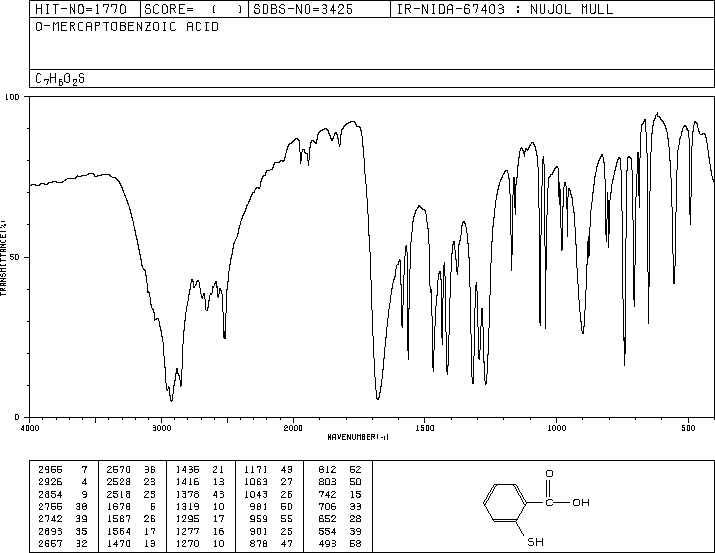Select the 959 peak value
The height and width of the screenshot is (553, 715).
tap(259, 519)
